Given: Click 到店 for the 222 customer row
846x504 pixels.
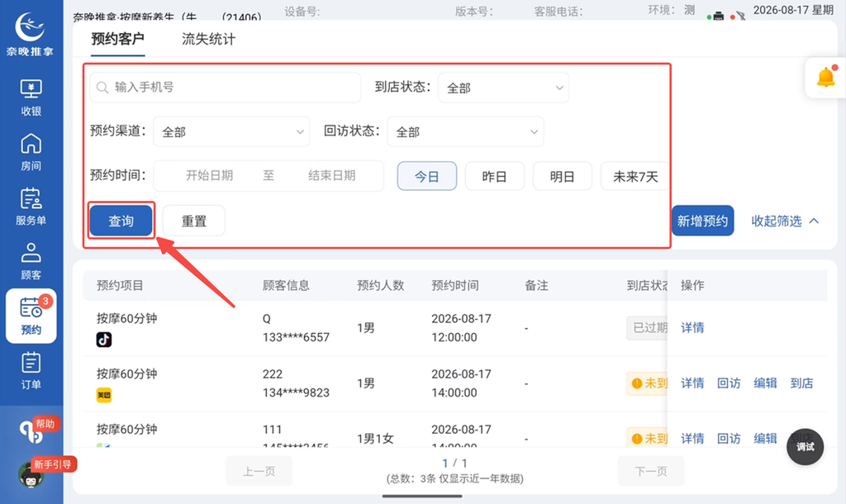Looking at the screenshot, I should pyautogui.click(x=801, y=383).
